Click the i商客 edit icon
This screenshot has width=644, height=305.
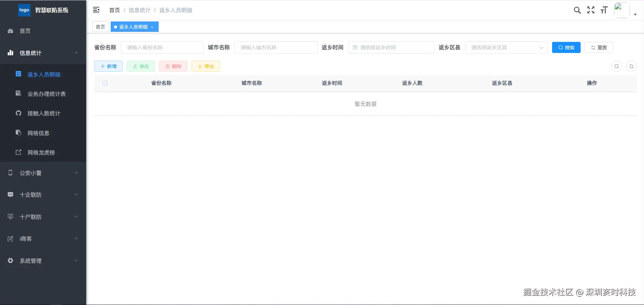(x=10, y=239)
